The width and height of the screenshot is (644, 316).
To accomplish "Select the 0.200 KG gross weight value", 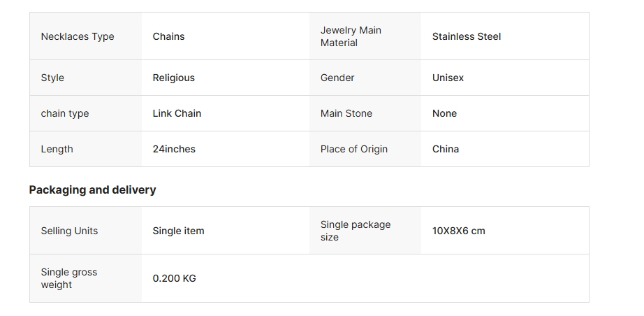I will point(174,278).
